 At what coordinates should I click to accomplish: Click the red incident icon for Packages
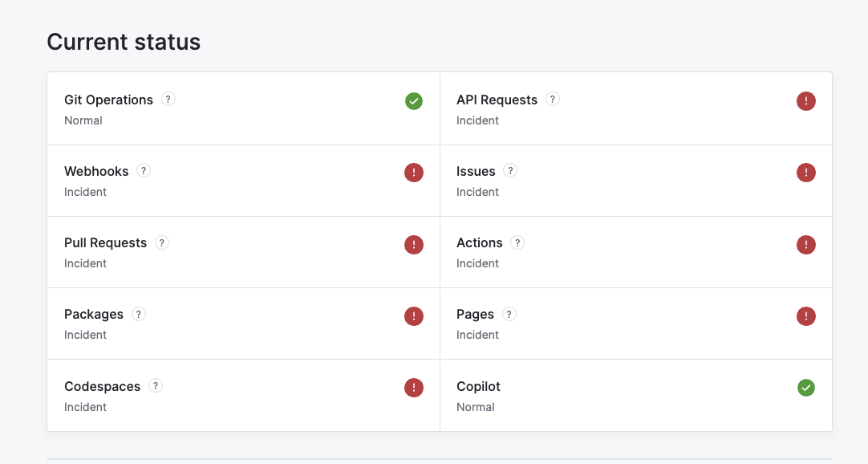[414, 316]
